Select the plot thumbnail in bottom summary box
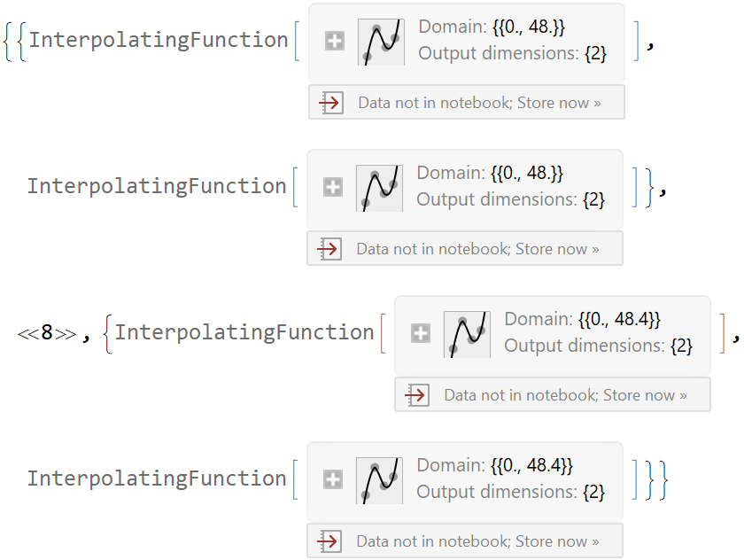Viewport: 744px width, 560px height. [x=379, y=480]
